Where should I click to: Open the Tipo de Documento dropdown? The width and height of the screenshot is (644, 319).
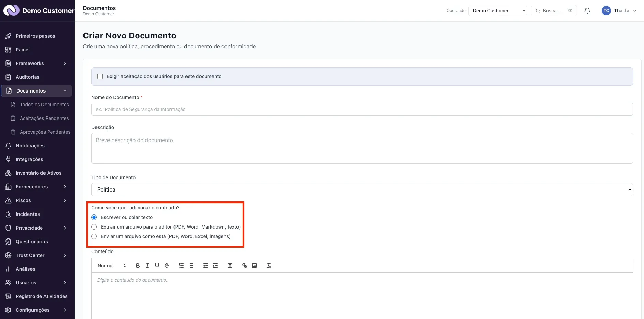point(362,189)
